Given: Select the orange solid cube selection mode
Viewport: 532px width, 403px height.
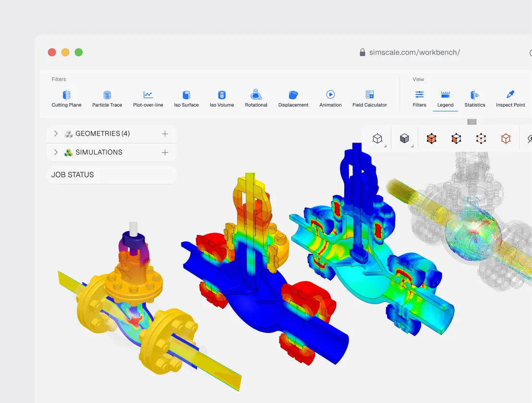Looking at the screenshot, I should [431, 139].
